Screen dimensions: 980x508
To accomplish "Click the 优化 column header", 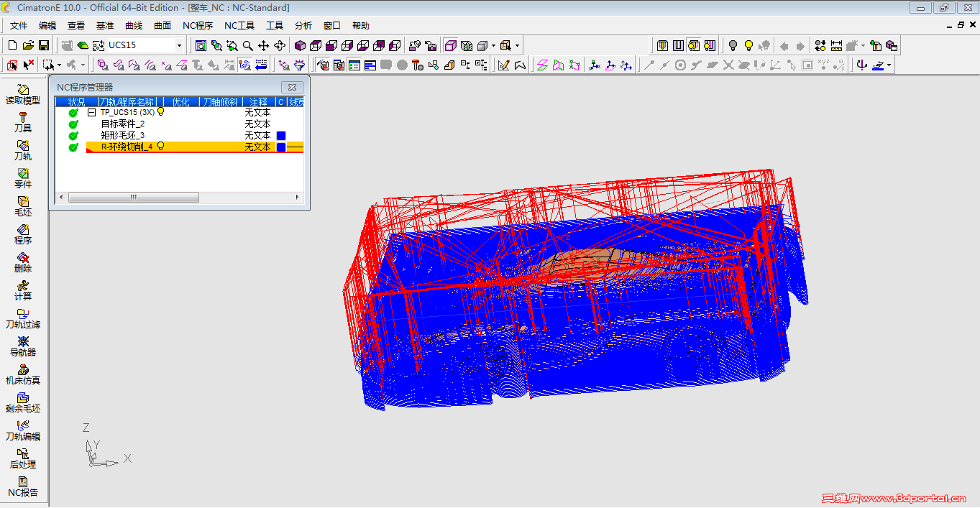I will coord(180,102).
